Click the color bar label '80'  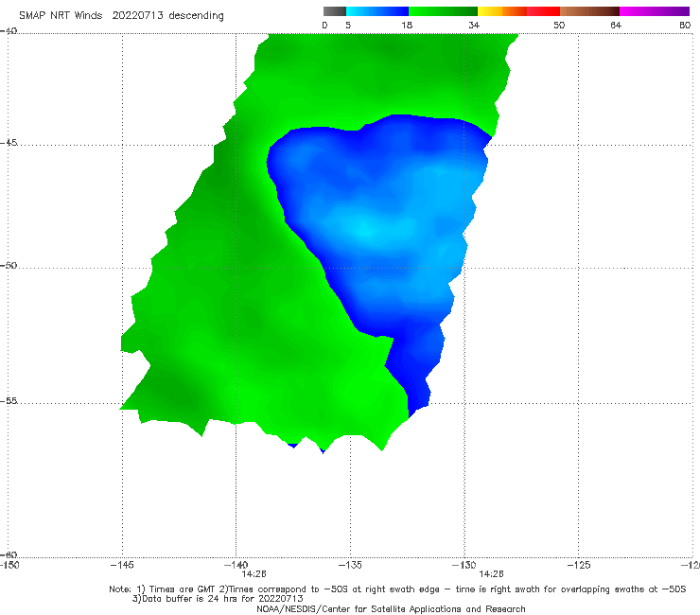pyautogui.click(x=685, y=25)
